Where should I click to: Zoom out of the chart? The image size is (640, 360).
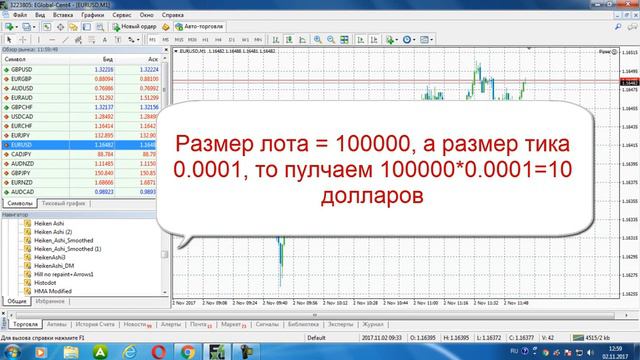pos(331,40)
